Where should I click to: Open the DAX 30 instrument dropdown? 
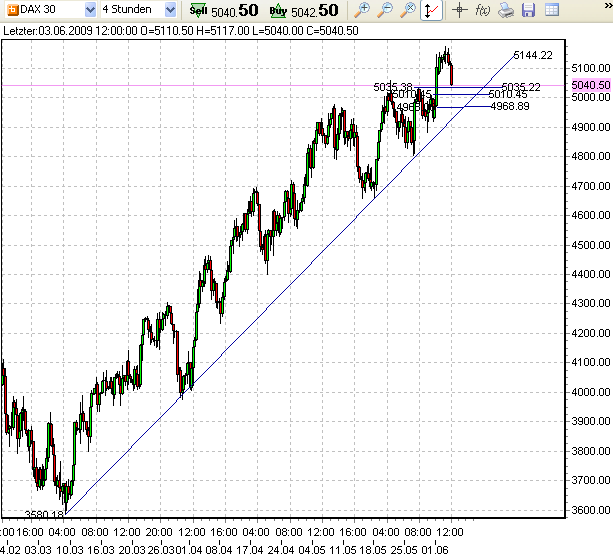(x=90, y=10)
